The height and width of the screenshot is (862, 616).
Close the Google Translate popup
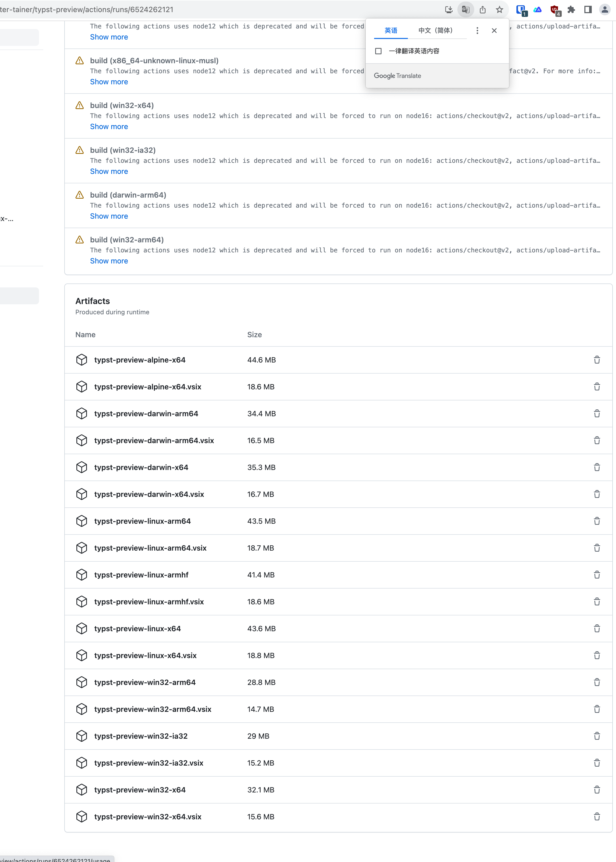pos(494,30)
